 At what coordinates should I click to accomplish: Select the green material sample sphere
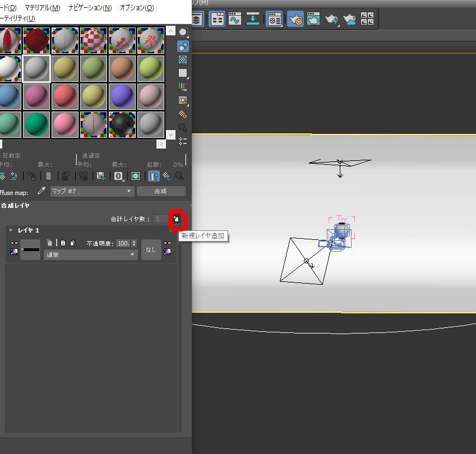coord(36,124)
